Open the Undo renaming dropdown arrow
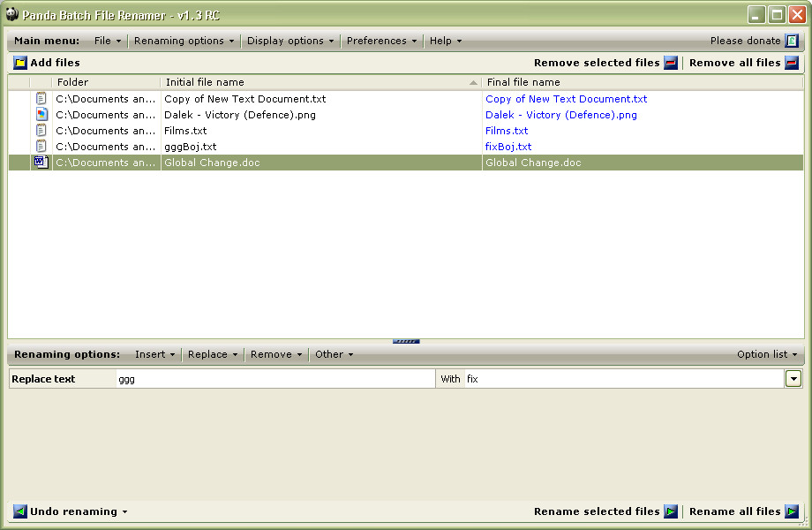This screenshot has width=812, height=530. click(124, 511)
